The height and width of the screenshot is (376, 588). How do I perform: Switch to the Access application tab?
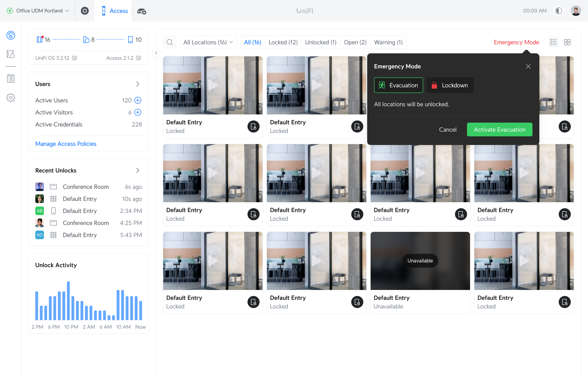tap(113, 11)
